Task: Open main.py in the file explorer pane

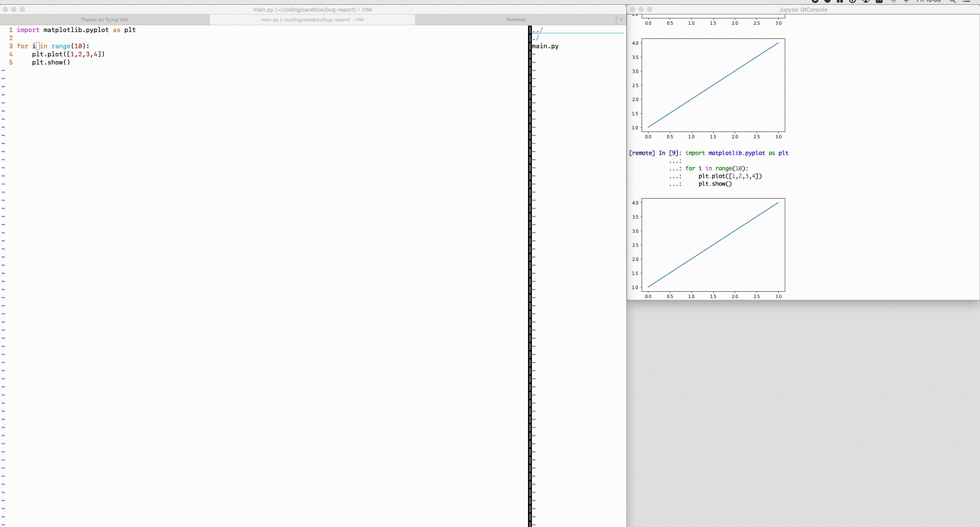Action: click(x=545, y=46)
